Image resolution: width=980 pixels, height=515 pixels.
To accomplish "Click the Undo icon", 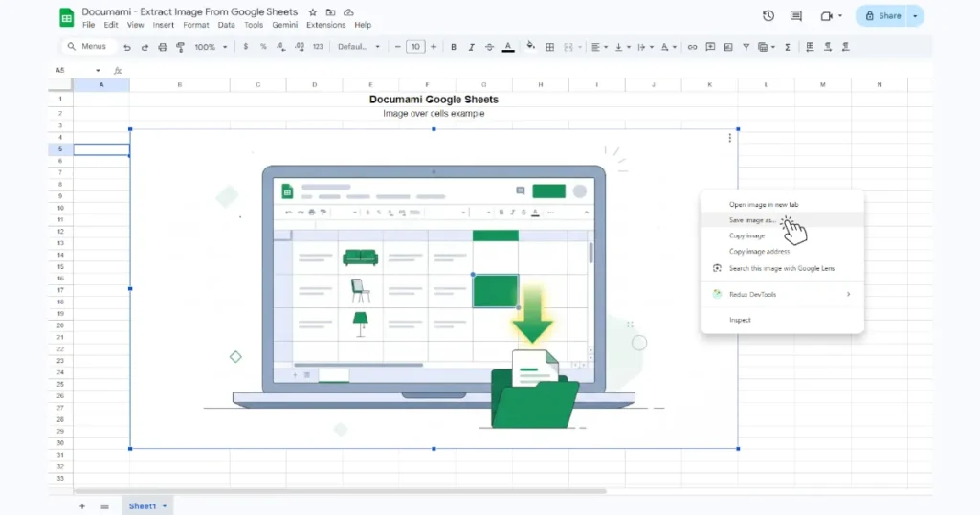I will tap(127, 47).
